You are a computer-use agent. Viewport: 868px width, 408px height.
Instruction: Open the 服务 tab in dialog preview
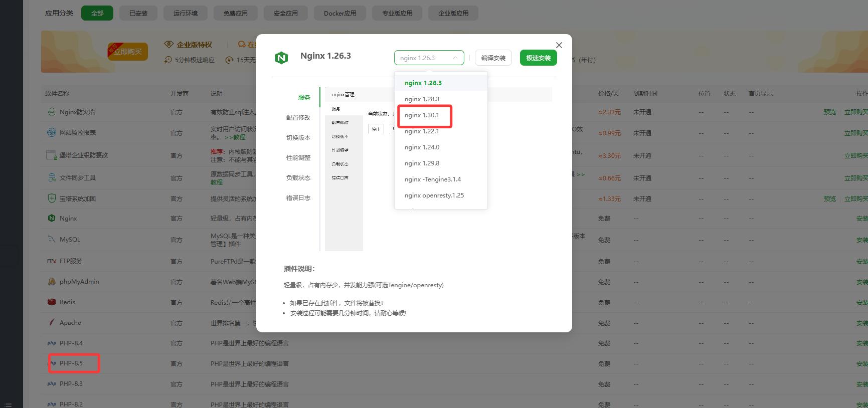[x=304, y=98]
